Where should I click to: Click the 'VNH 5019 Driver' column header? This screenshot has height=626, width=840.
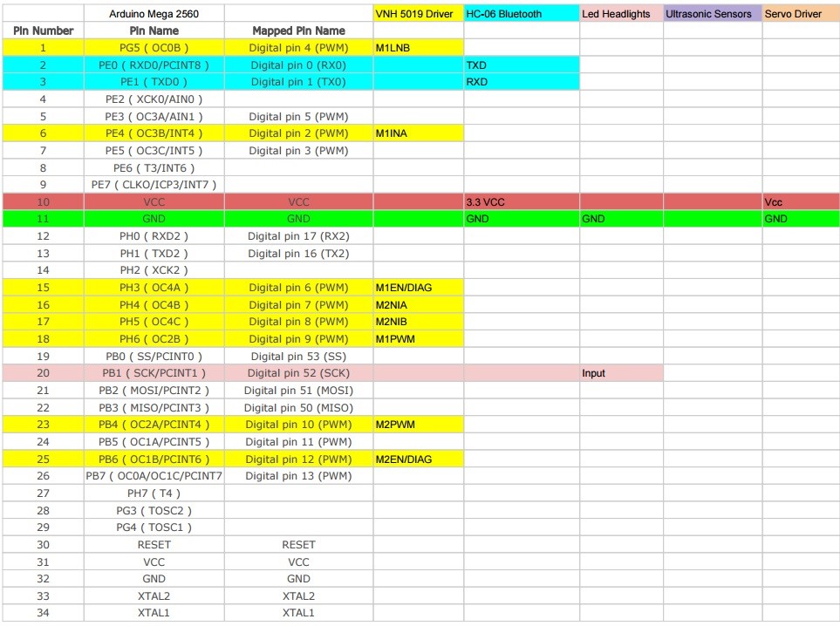(419, 14)
